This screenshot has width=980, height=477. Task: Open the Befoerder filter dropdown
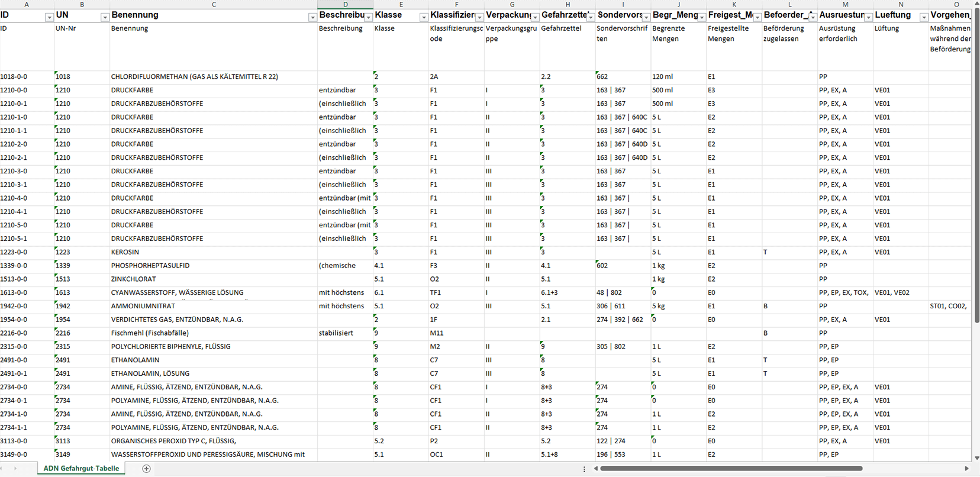pyautogui.click(x=813, y=18)
